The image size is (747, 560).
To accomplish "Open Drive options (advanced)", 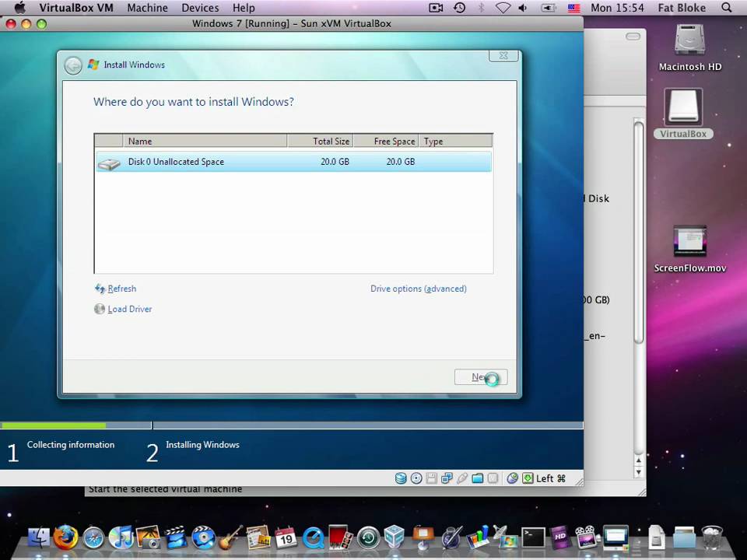I will [419, 289].
